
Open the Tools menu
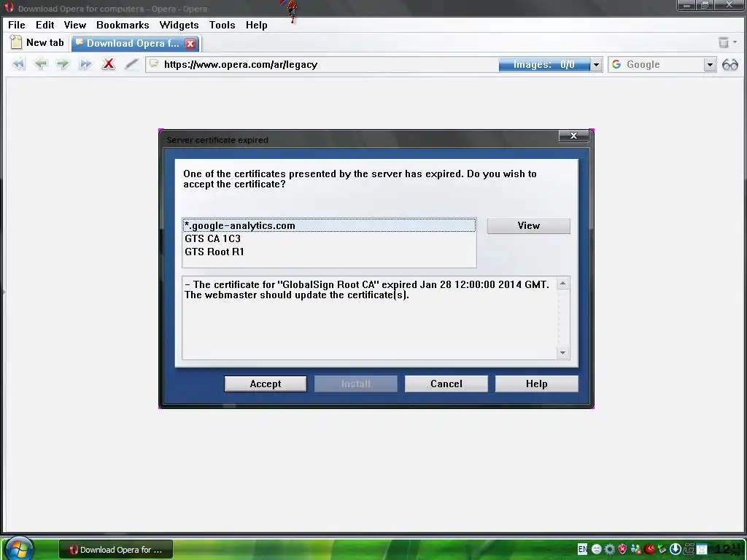pos(222,25)
